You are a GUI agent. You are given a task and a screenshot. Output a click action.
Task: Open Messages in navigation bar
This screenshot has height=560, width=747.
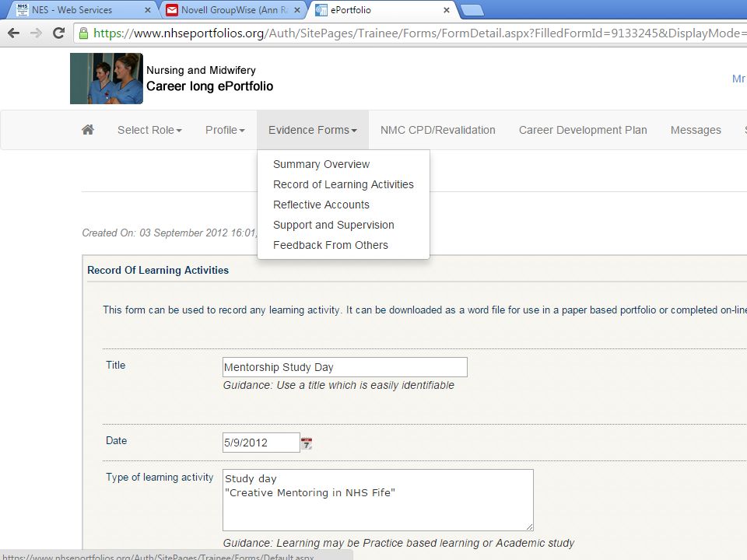696,130
